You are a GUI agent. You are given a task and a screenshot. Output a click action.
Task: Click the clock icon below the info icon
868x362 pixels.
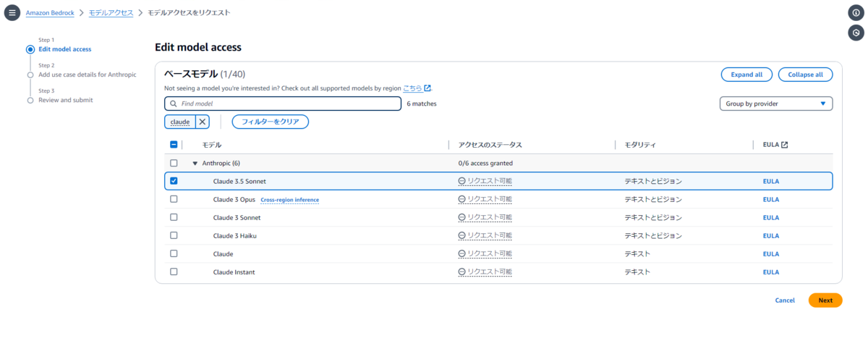856,33
